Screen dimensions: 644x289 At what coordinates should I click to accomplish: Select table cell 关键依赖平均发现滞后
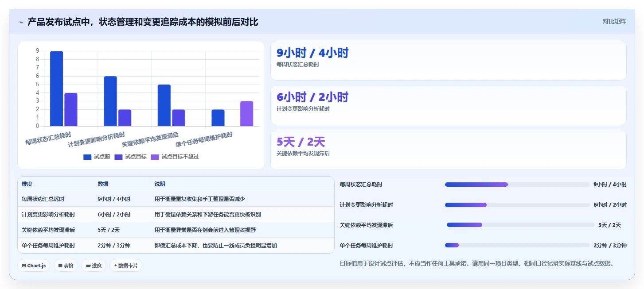click(48, 230)
